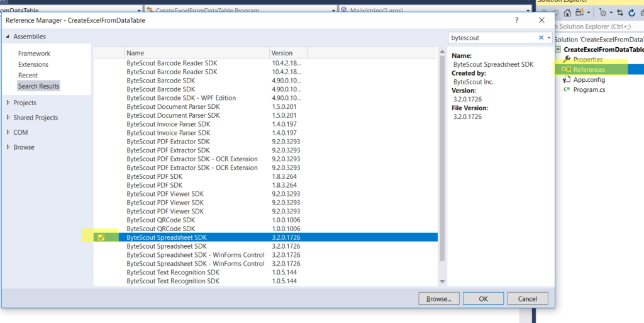The image size is (644, 323).
Task: Select the highlighted ByteScout Spreadsheet SDK row
Action: [x=265, y=237]
